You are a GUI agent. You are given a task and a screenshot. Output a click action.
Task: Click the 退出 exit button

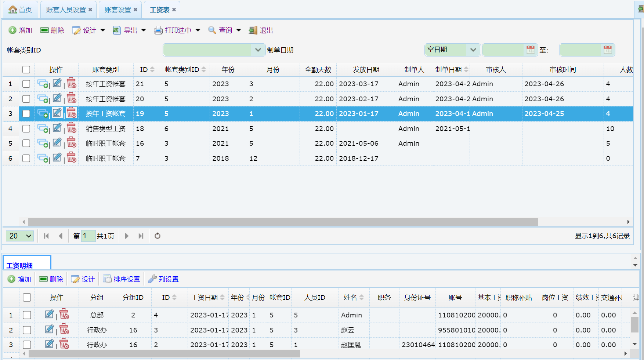click(x=261, y=30)
